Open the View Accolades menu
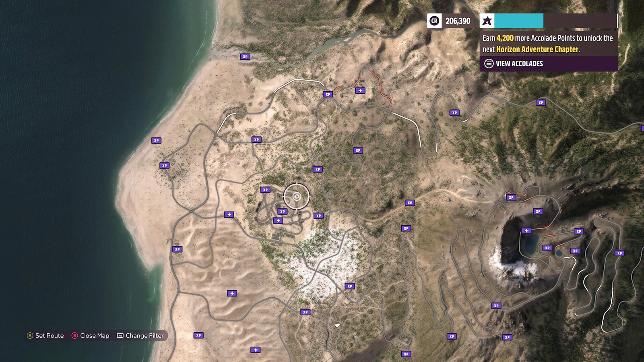This screenshot has height=362, width=644. click(519, 64)
